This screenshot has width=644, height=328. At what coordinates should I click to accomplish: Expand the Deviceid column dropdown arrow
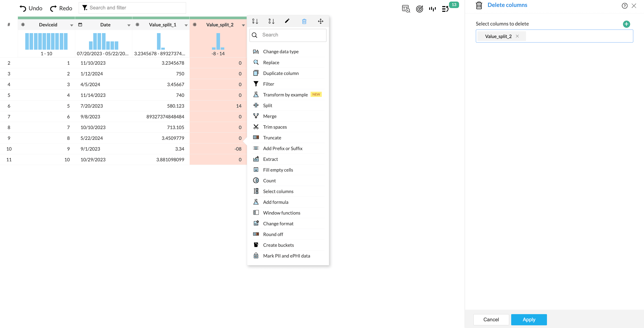click(72, 25)
